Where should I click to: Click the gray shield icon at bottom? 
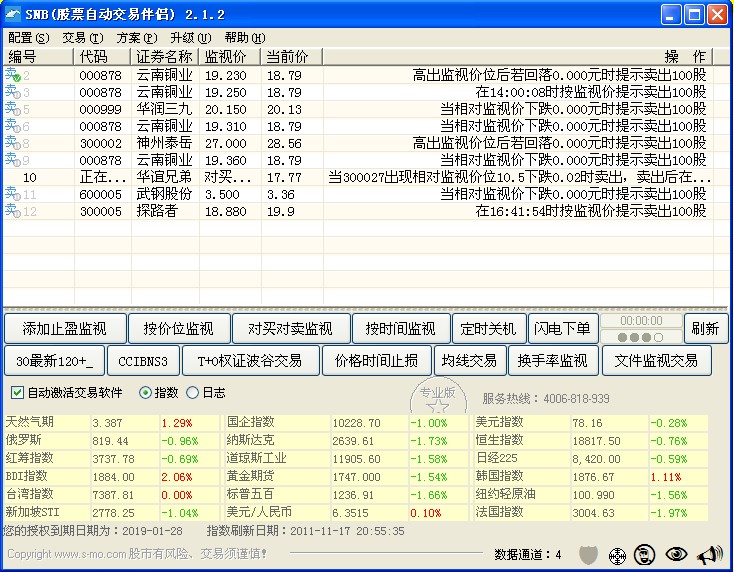589,554
